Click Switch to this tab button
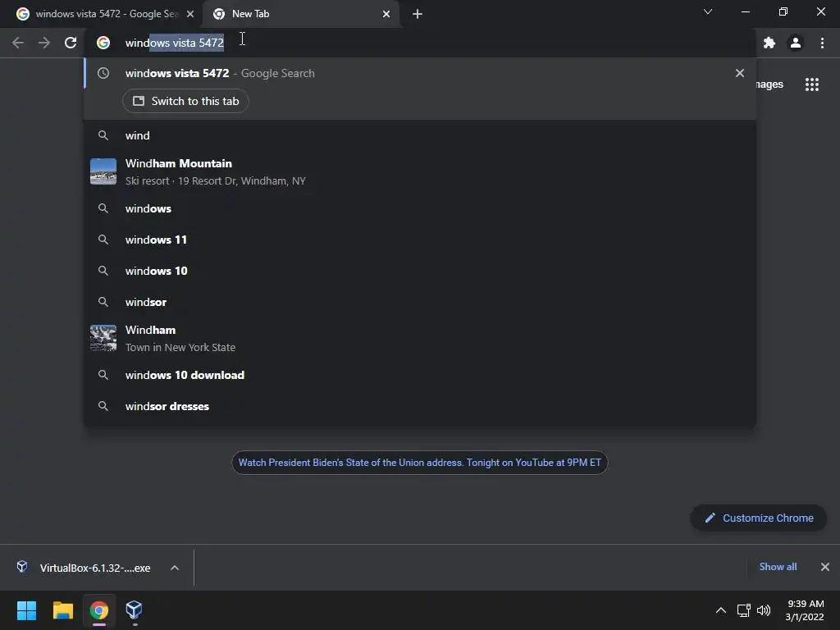 185,101
